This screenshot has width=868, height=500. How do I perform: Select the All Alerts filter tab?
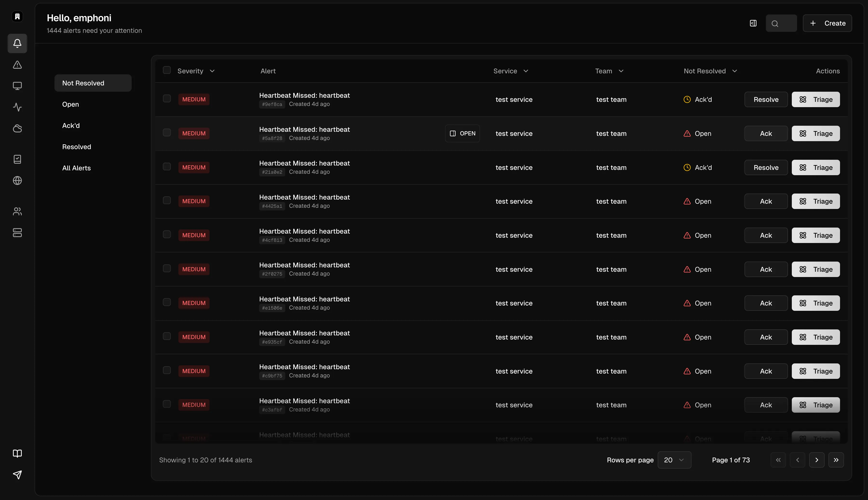coord(76,168)
